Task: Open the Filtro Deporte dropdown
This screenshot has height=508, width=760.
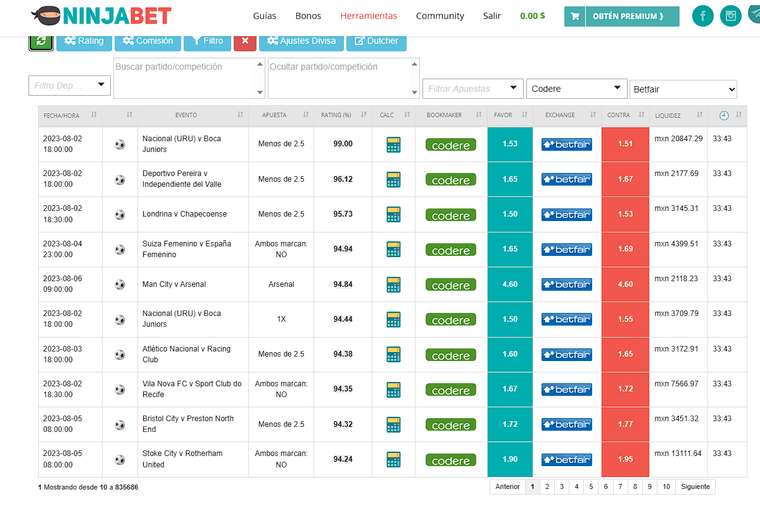Action: [69, 85]
